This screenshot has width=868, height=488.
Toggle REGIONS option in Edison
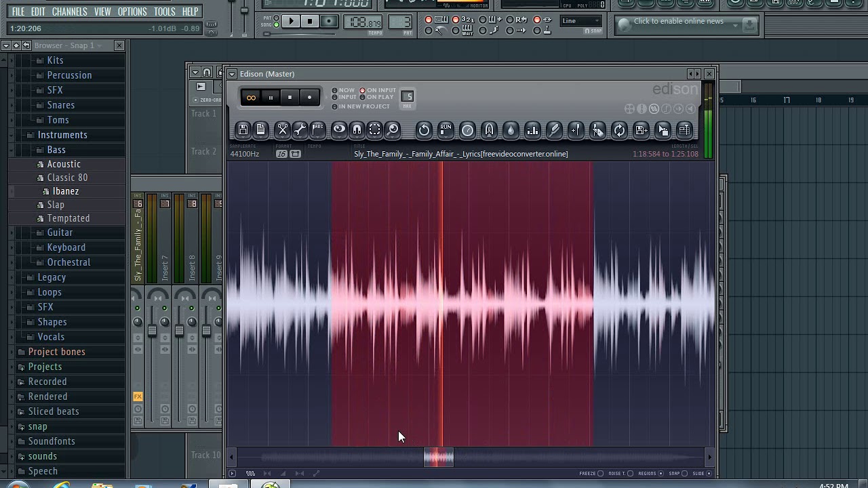pos(651,474)
